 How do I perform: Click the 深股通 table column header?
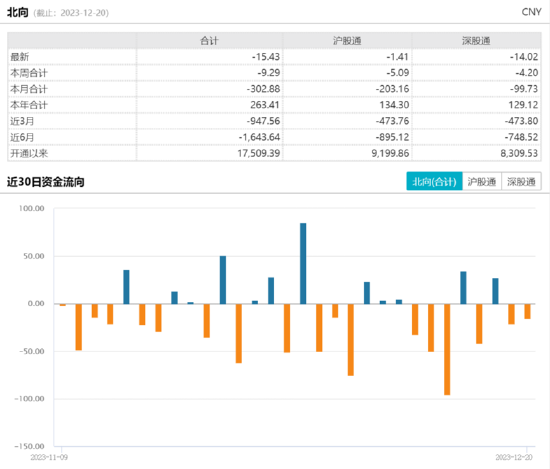[476, 41]
